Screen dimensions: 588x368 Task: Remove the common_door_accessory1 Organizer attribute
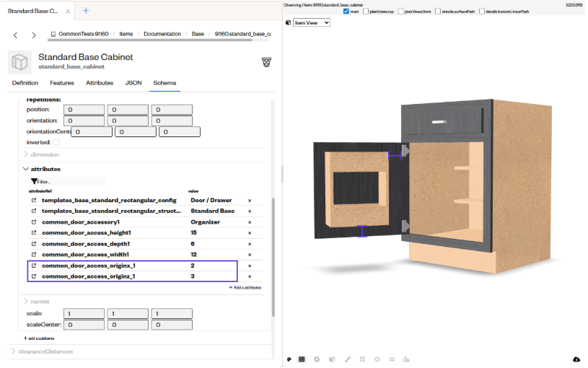coord(250,222)
